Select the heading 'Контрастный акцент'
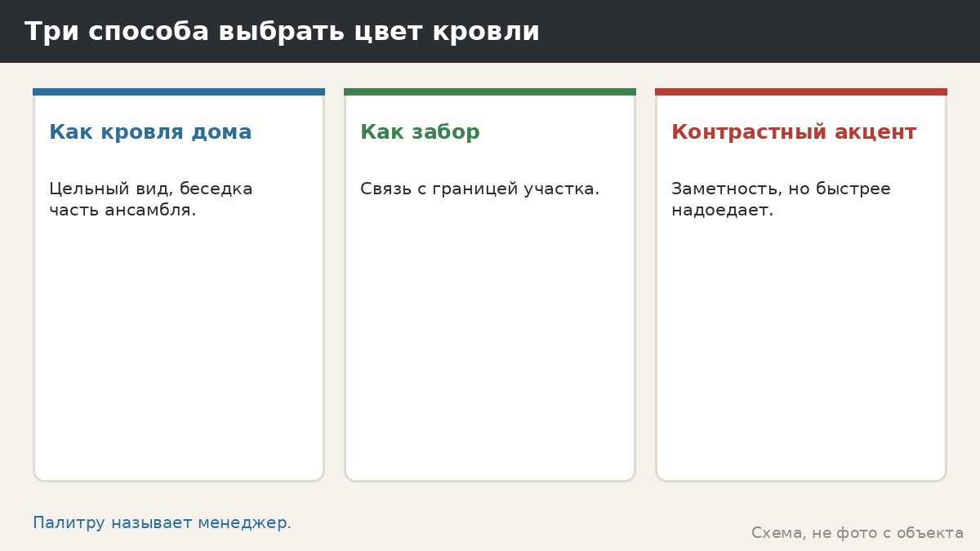 (794, 132)
